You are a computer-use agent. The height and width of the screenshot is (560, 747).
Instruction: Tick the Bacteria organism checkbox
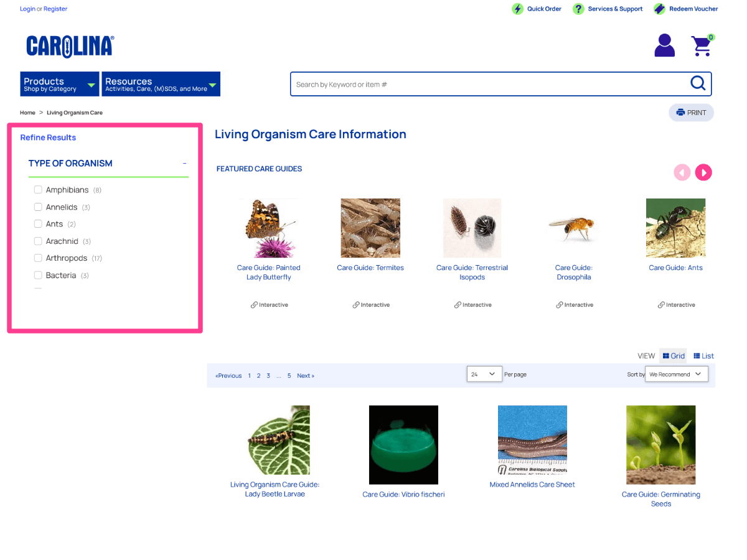point(38,275)
